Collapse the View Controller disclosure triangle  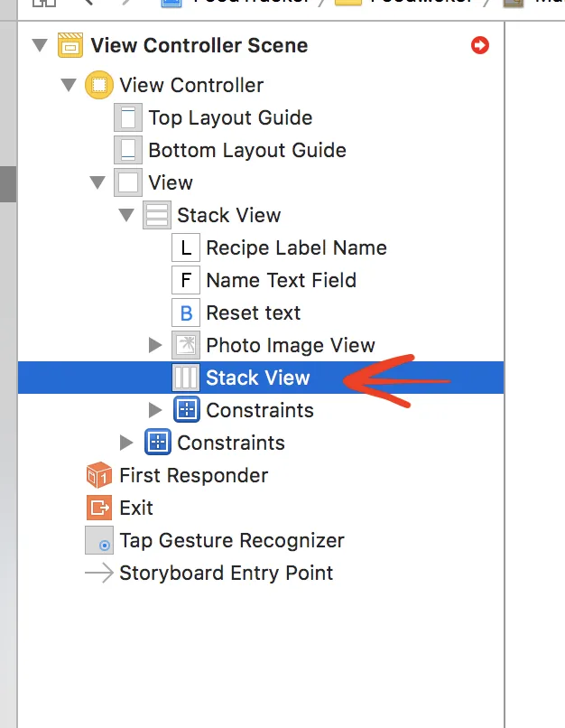point(69,86)
